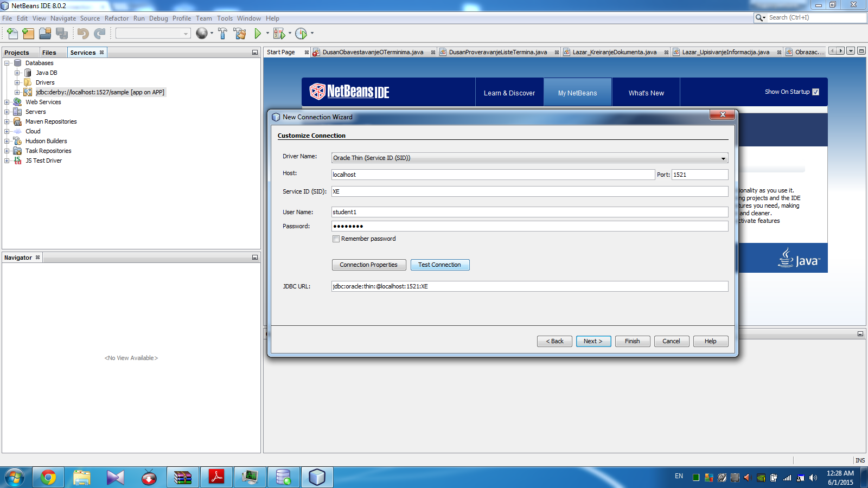Toggle the Remember password checkbox

point(336,239)
